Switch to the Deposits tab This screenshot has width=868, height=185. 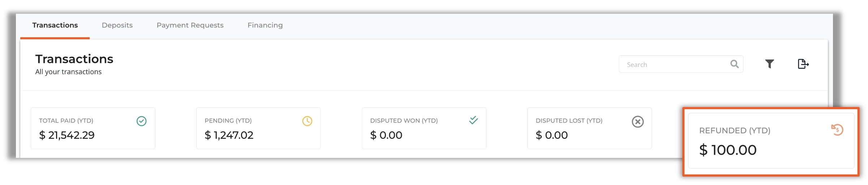pos(117,25)
